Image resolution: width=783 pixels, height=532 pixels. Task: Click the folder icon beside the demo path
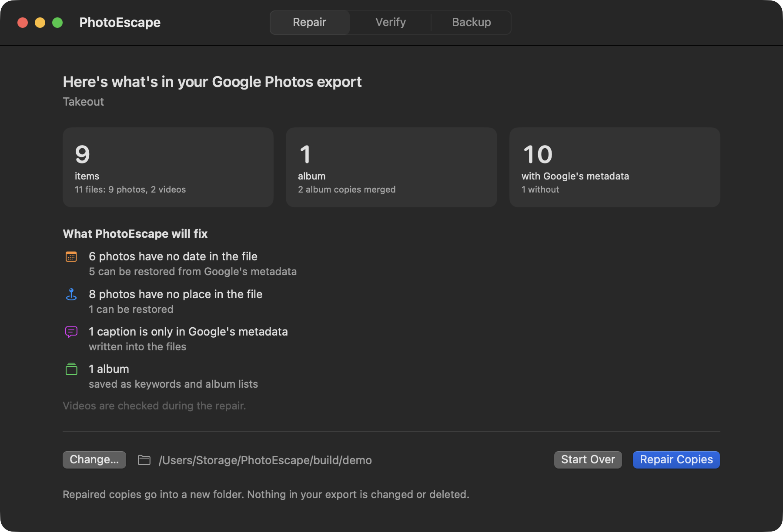tap(144, 460)
